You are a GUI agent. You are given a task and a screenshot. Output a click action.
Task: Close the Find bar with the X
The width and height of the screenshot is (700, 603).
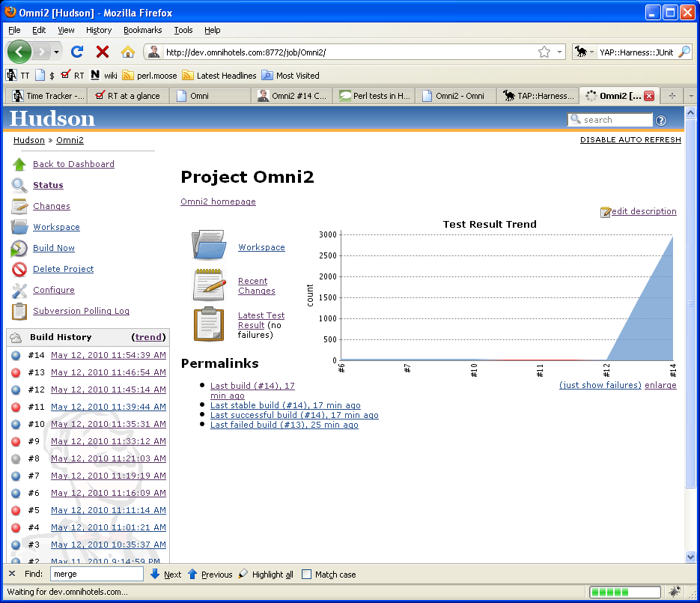12,574
